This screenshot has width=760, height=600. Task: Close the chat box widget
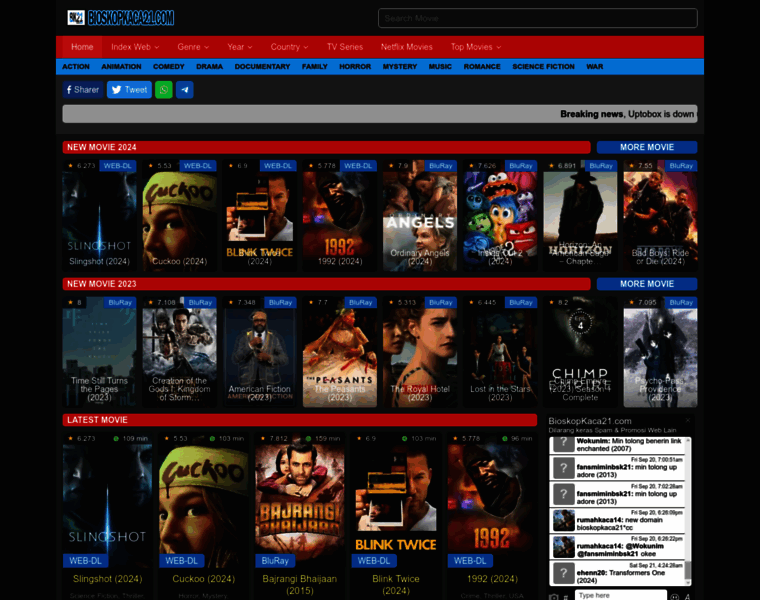pyautogui.click(x=687, y=420)
